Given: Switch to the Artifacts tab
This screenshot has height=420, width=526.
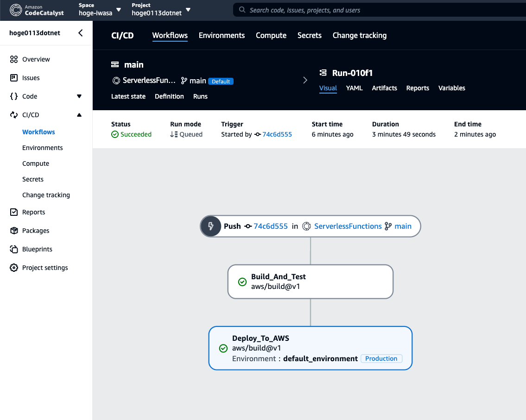Looking at the screenshot, I should 384,88.
